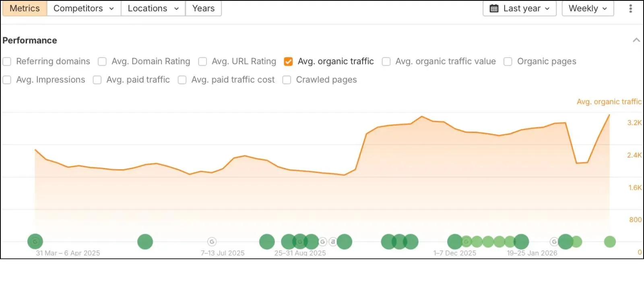
Task: Click the white 'a' update marker on timeline
Action: coord(333,242)
